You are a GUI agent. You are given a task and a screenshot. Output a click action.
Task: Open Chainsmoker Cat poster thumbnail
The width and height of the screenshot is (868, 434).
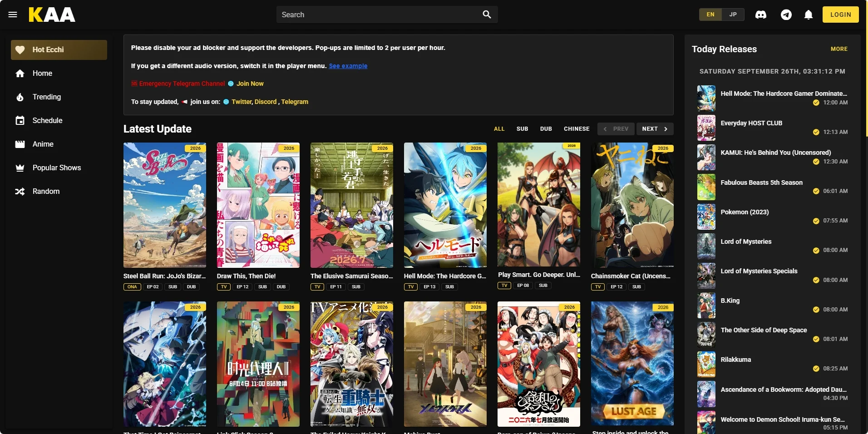point(632,205)
